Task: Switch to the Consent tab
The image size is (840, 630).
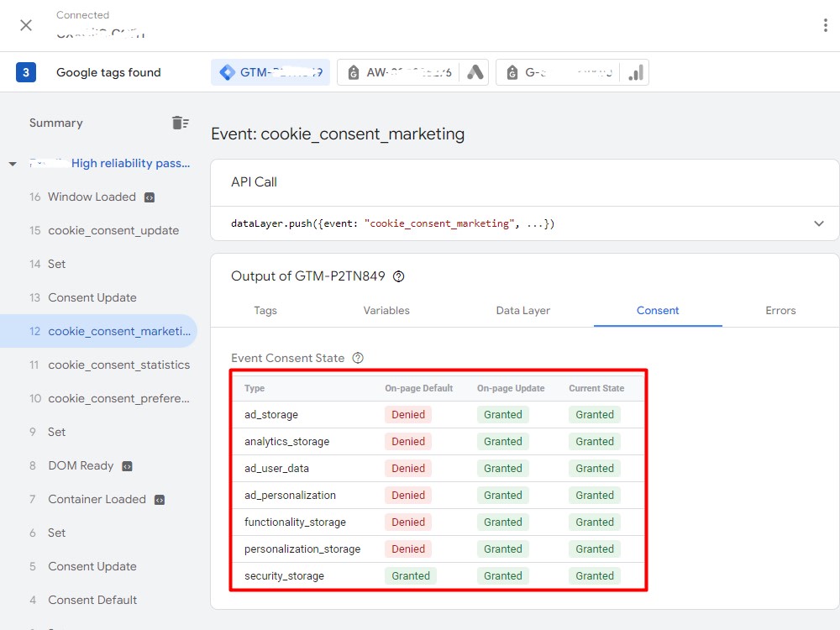Action: point(658,311)
